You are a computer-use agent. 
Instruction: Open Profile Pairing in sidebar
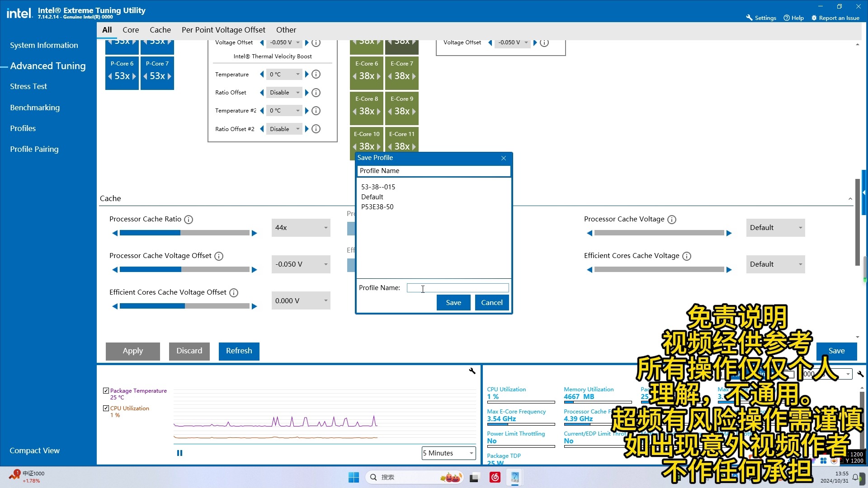[34, 149]
